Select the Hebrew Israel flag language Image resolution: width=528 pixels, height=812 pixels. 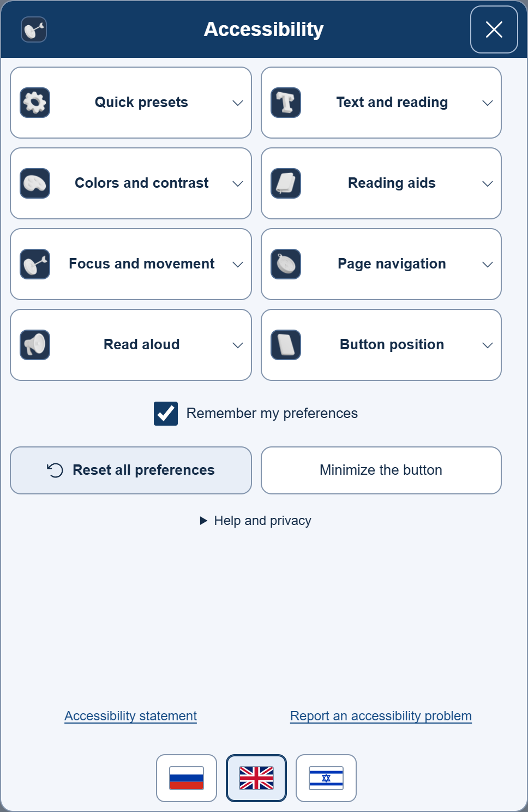[326, 778]
